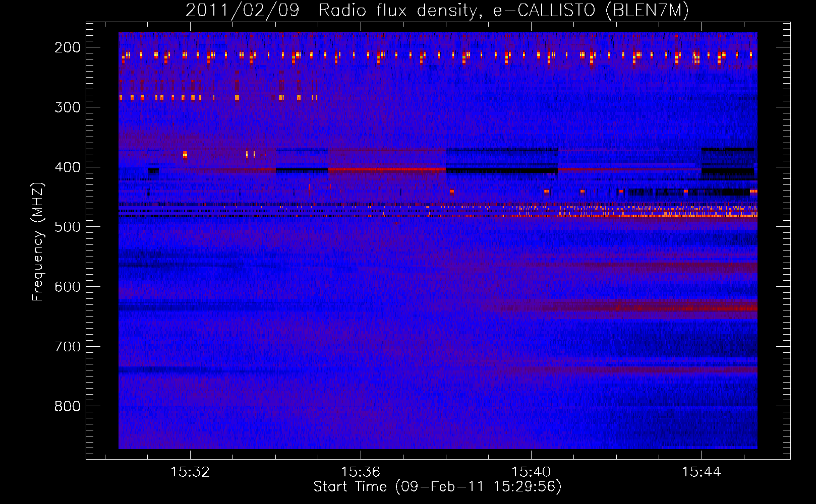This screenshot has width=816, height=504.
Task: Click the 200 frequency tick label
Action: tap(68, 47)
